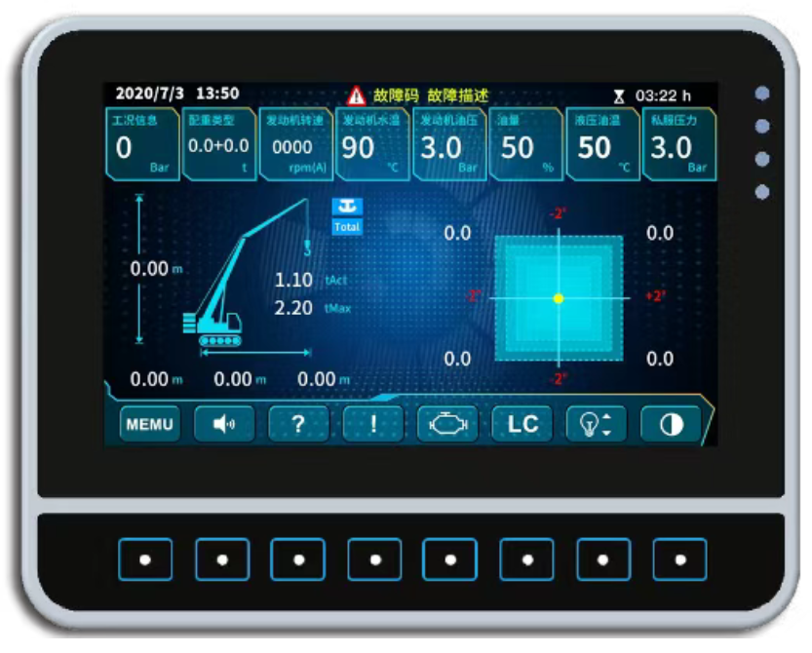Viewport: 812px width, 653px height.
Task: Tap the 油量 50% fuel gauge
Action: click(525, 144)
